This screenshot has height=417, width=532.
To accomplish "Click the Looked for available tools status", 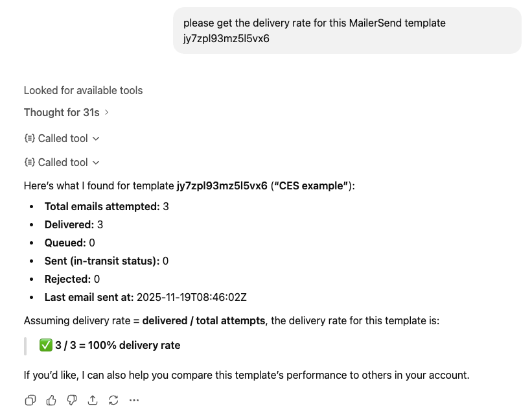I will [x=83, y=90].
